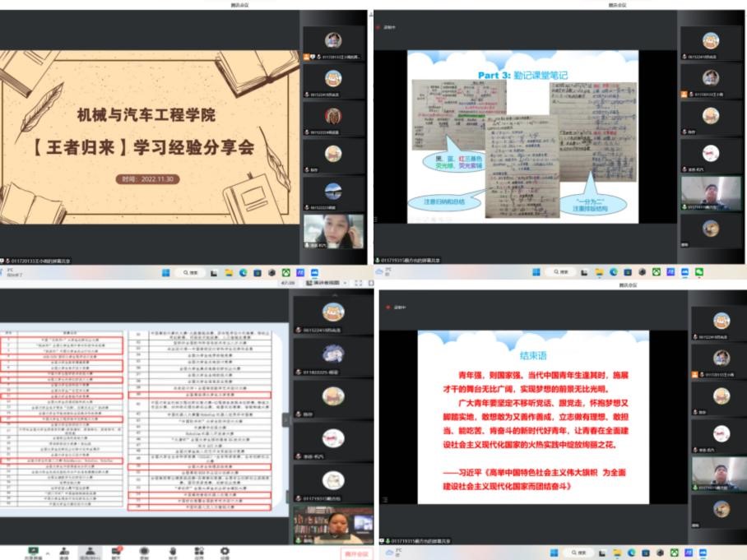Select the man's video thumbnail beside the 结束语 slide

click(711, 473)
